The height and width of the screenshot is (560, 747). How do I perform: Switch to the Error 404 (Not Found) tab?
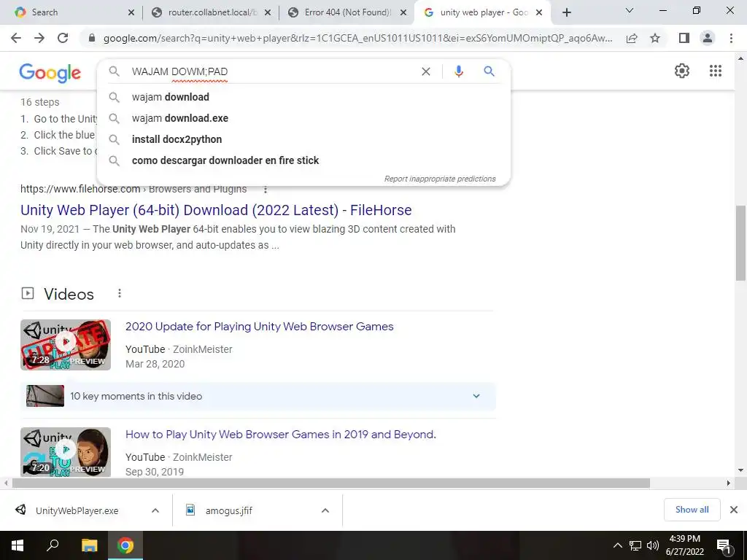tap(345, 12)
